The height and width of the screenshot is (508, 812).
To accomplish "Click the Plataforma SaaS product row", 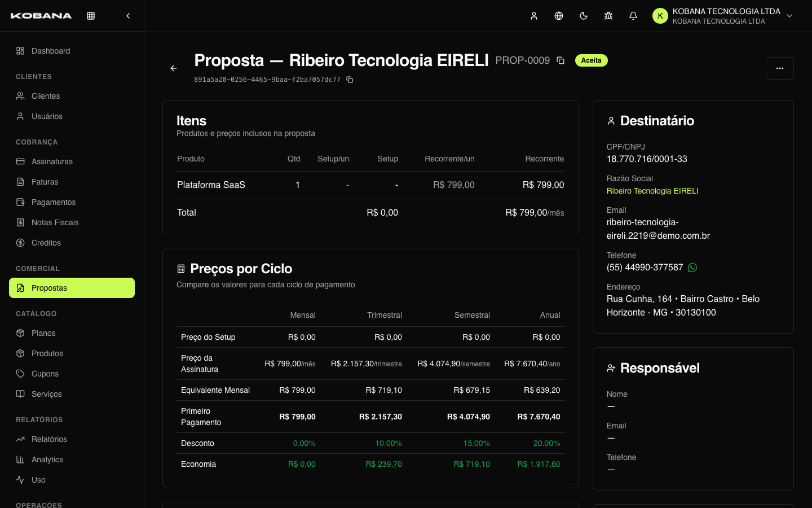I will (370, 185).
